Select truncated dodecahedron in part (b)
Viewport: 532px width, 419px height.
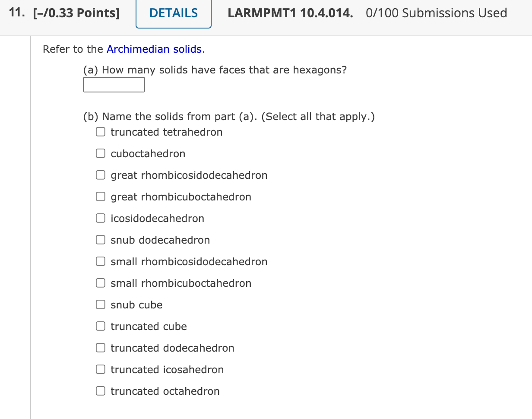pyautogui.click(x=100, y=348)
